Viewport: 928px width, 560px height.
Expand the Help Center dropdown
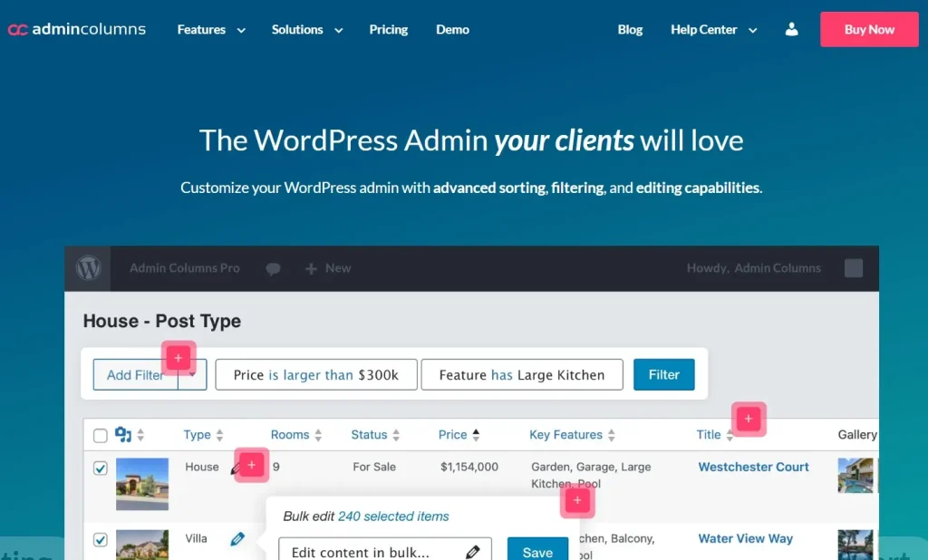(714, 29)
